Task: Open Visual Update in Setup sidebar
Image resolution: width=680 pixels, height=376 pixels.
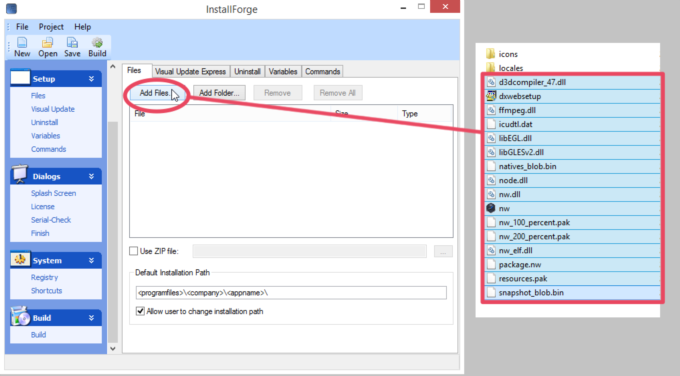Action: click(x=53, y=109)
